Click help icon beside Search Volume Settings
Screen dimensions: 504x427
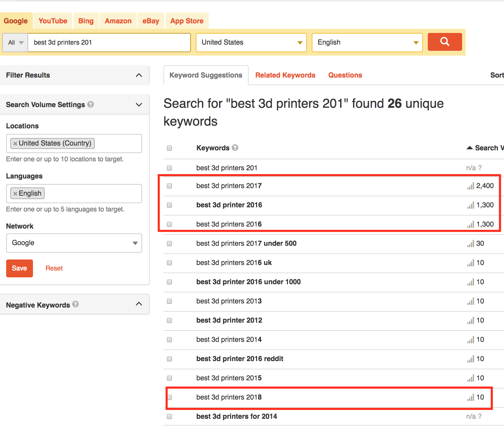(x=91, y=104)
